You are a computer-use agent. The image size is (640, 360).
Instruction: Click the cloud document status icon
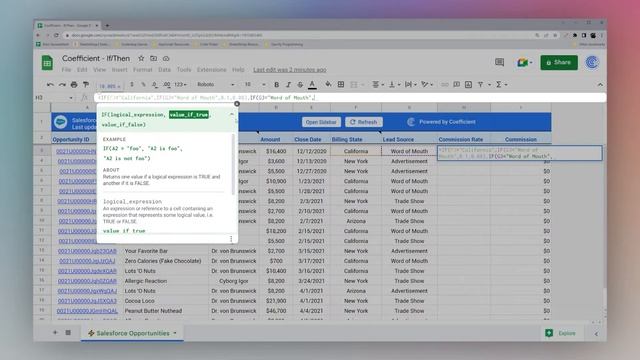pos(166,58)
